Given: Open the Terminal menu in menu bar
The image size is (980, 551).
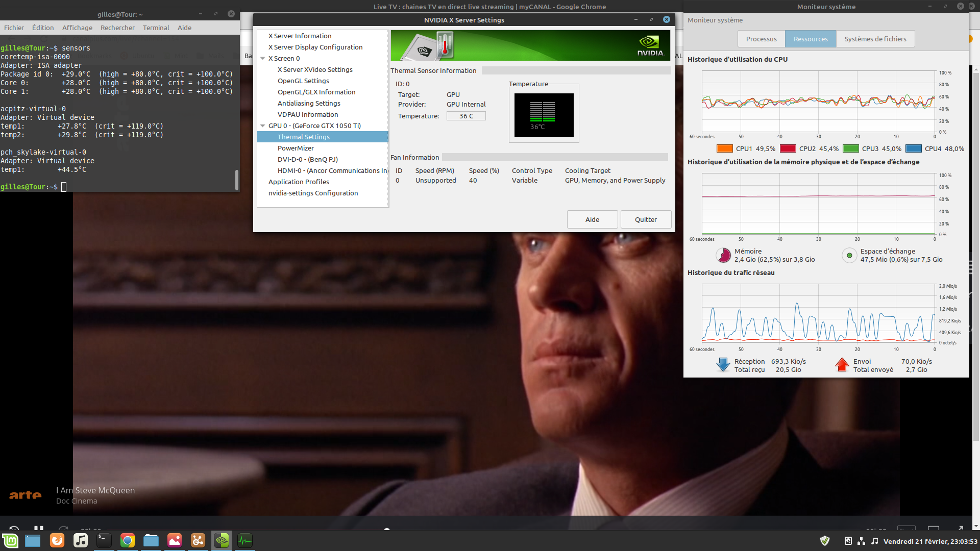Looking at the screenshot, I should pyautogui.click(x=156, y=28).
